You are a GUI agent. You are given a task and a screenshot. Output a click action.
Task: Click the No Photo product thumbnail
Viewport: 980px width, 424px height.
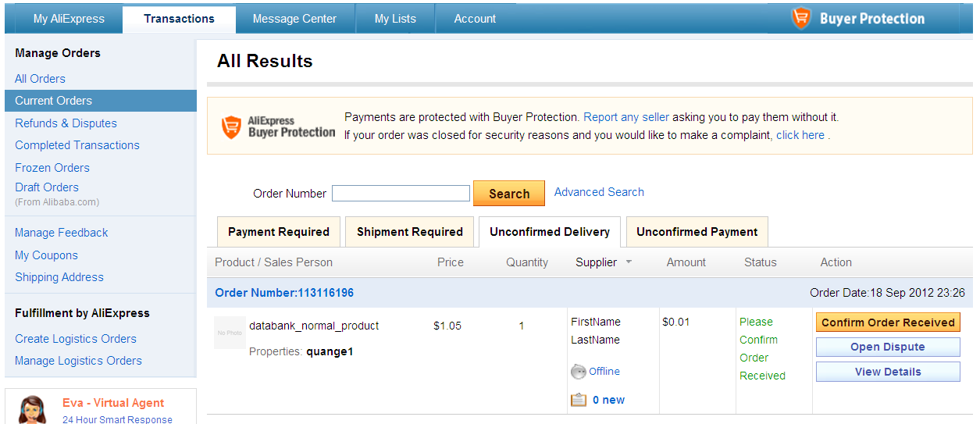[230, 333]
